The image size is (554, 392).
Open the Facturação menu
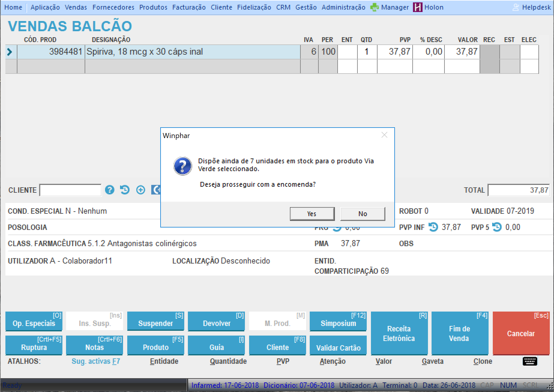pyautogui.click(x=189, y=7)
